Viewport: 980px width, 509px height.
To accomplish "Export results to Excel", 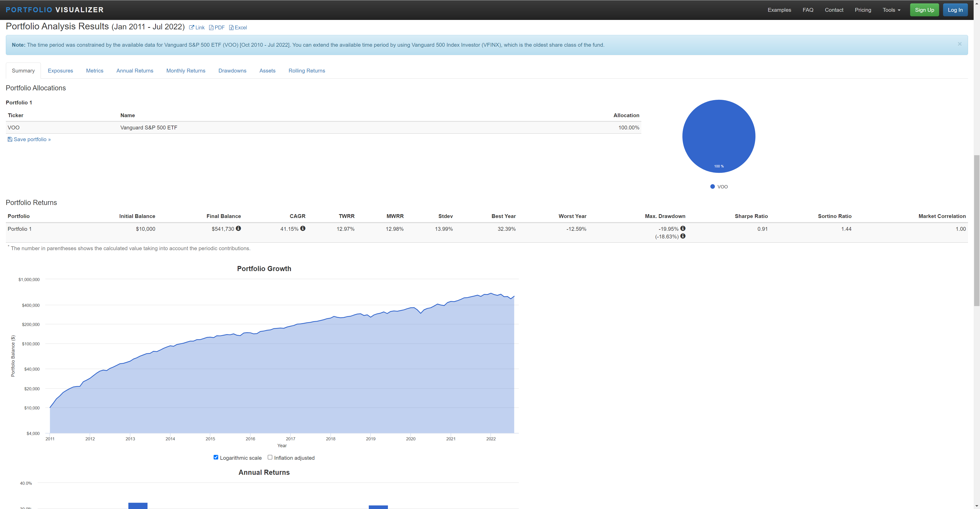I will pyautogui.click(x=238, y=27).
